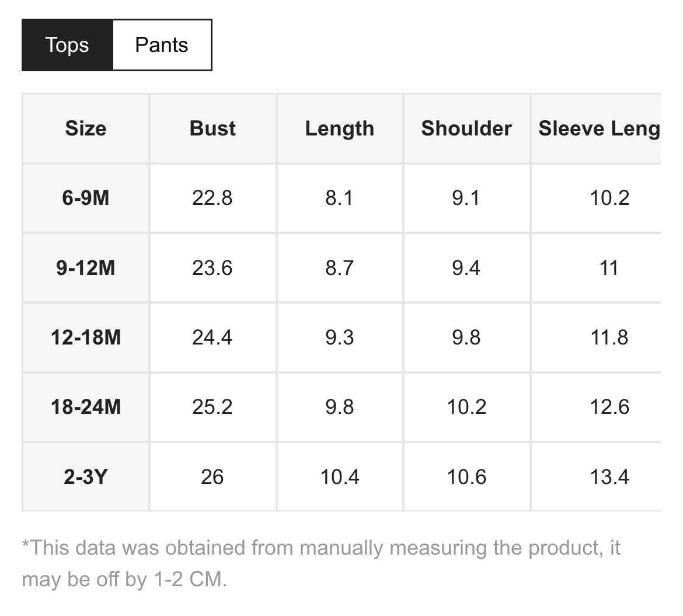Click the 22.8 bust value cell

212,198
